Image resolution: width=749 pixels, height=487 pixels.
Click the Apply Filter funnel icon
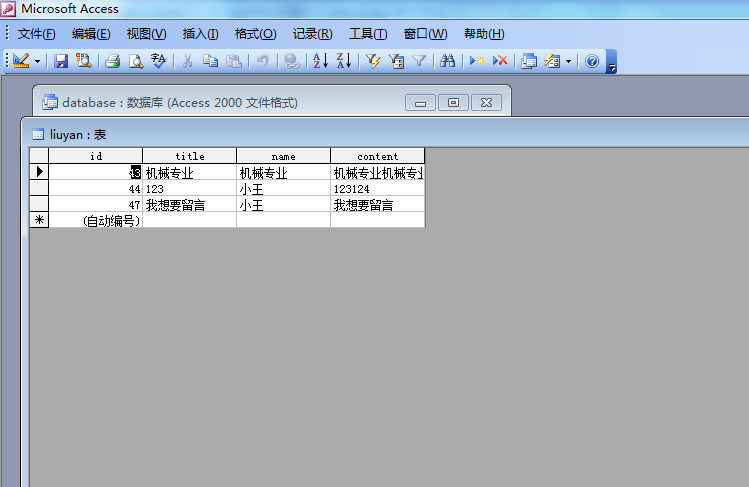tap(419, 61)
